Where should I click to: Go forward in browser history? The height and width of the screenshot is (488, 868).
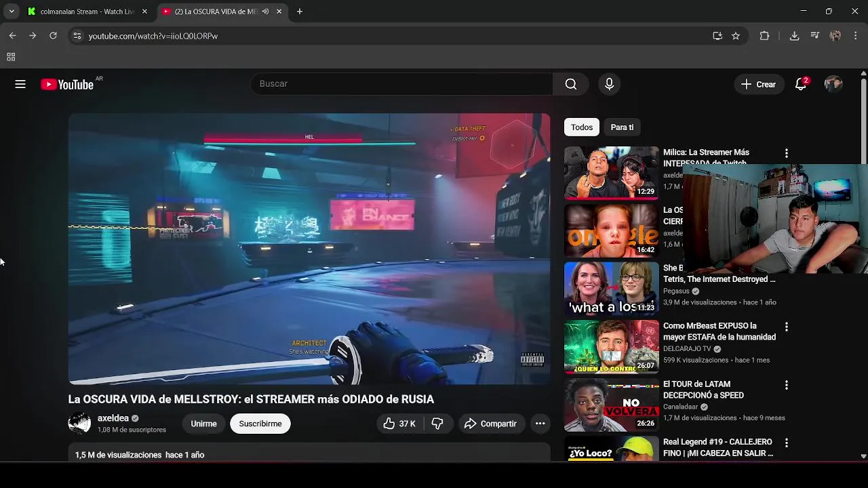tap(33, 36)
